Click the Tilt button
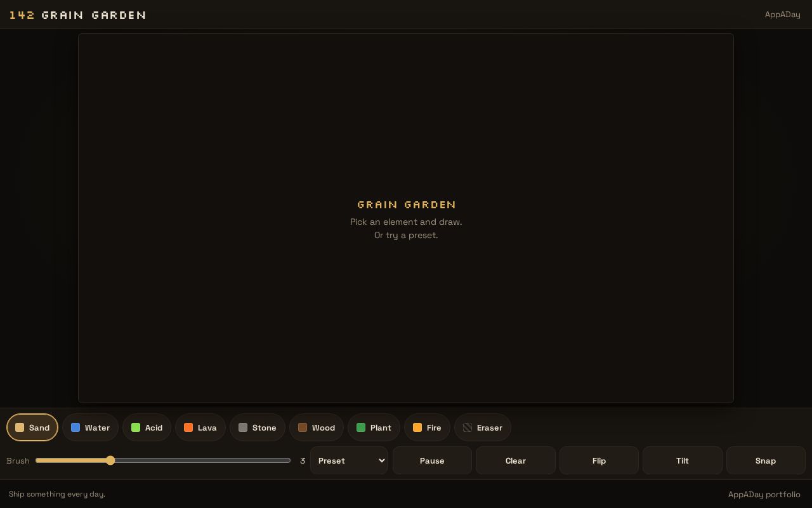The height and width of the screenshot is (508, 812). [x=683, y=460]
